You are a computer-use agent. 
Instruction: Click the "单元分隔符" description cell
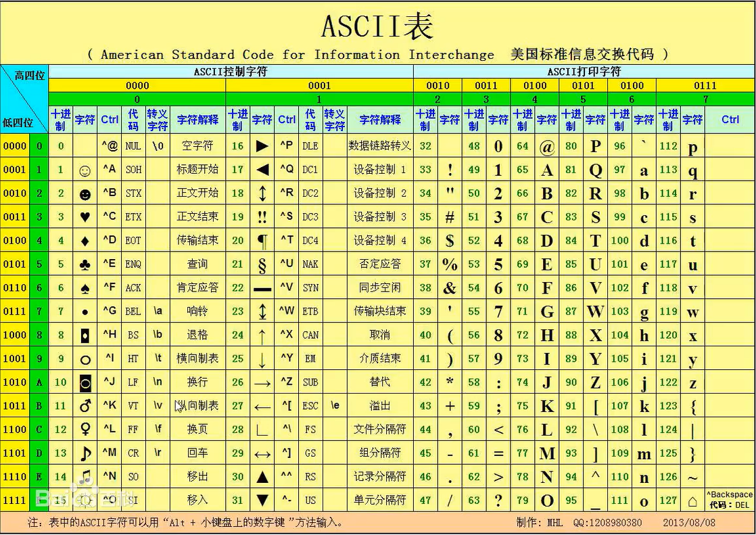pos(380,500)
